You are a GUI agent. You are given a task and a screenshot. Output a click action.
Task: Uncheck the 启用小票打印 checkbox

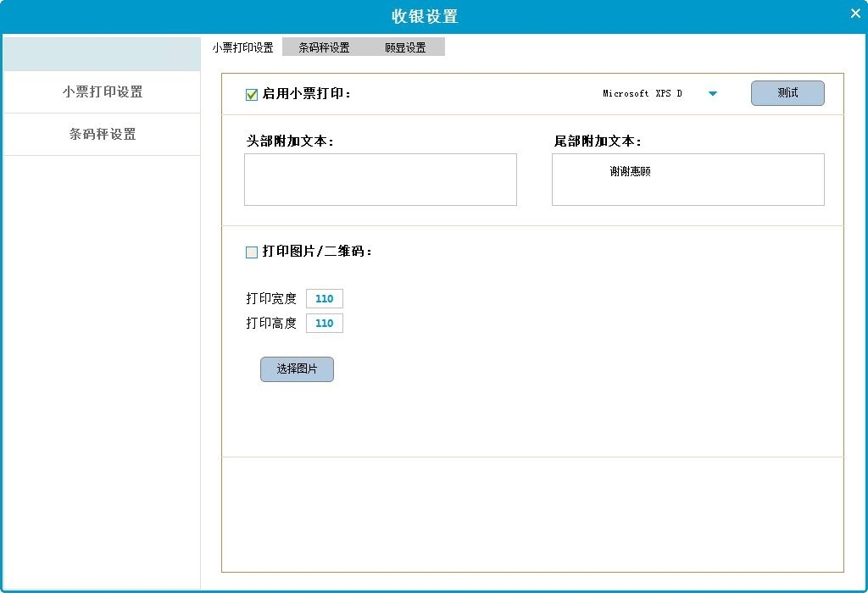pos(252,95)
